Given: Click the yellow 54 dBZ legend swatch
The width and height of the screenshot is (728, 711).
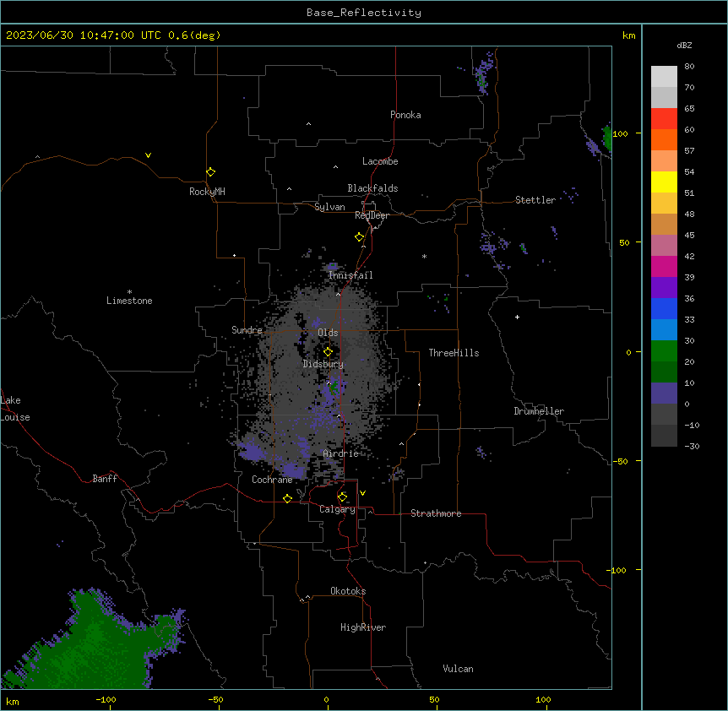Looking at the screenshot, I should pyautogui.click(x=664, y=182).
